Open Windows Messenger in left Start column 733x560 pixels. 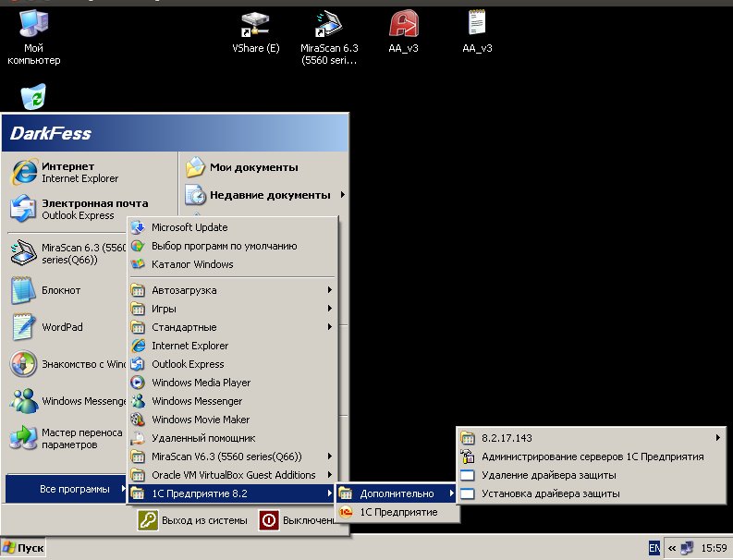(67, 401)
